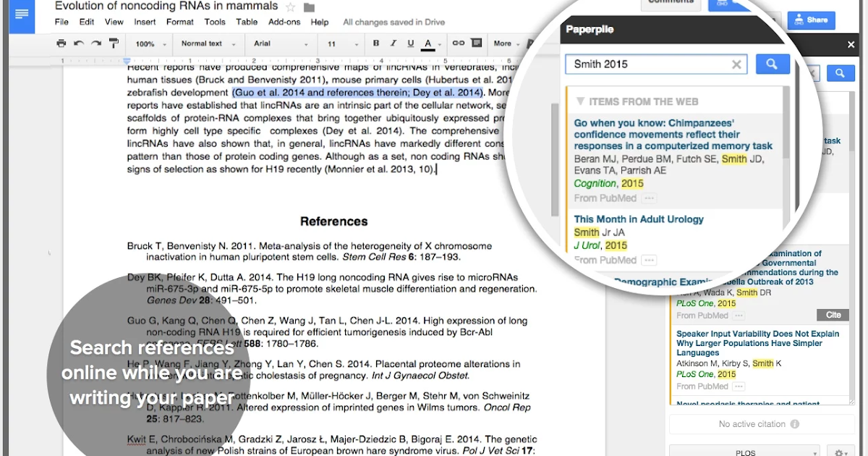Screen dimensions: 868x456
Task: Open the Chimpanzees confidence movements paper link
Action: 673,135
